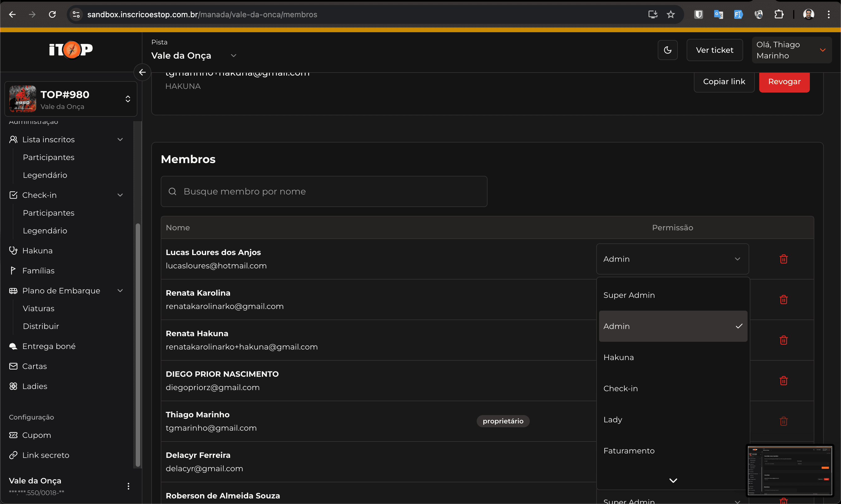Open the TOP#980 event switcher
Viewport: 841px width, 504px height.
[x=71, y=99]
